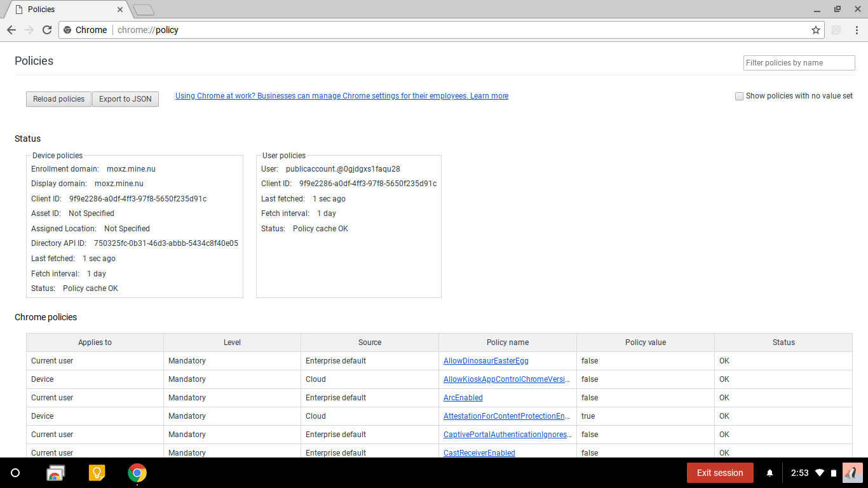Click the Display domain moxz.mine.nu value
The width and height of the screenshot is (868, 488).
tap(119, 184)
